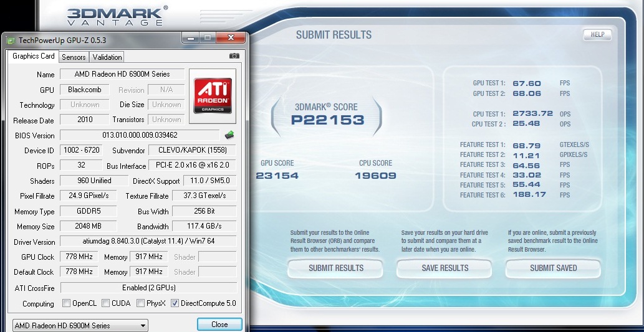This screenshot has width=644, height=332.
Task: Click the Name field AMD Radeon HD 6900M Series
Action: [122, 74]
